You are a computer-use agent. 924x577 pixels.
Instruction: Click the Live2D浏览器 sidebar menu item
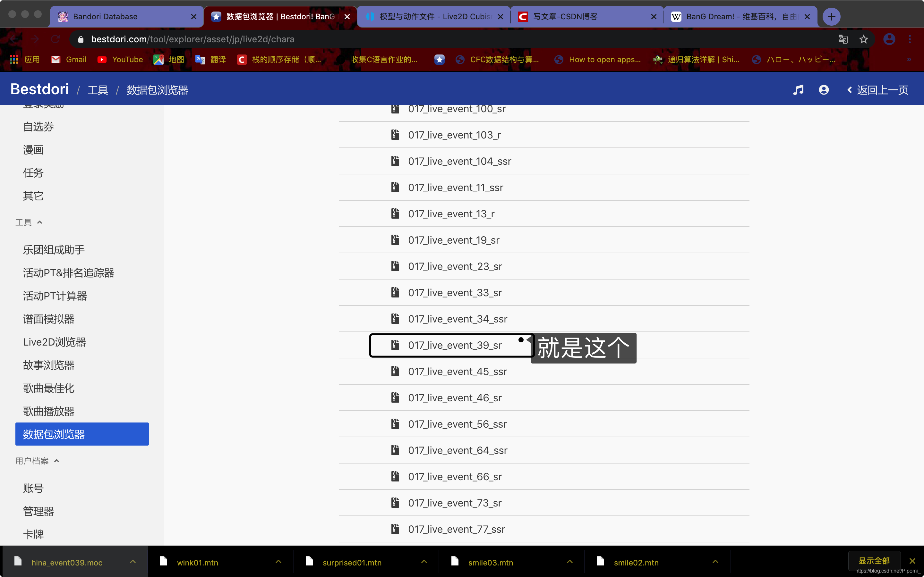click(55, 342)
